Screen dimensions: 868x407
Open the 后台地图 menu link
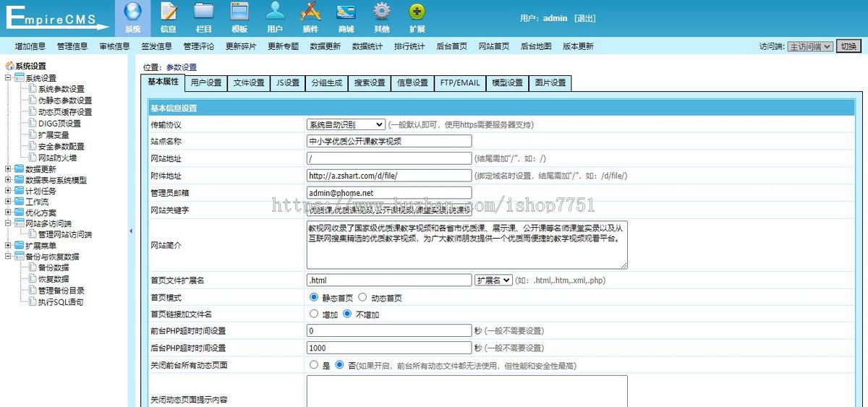536,46
